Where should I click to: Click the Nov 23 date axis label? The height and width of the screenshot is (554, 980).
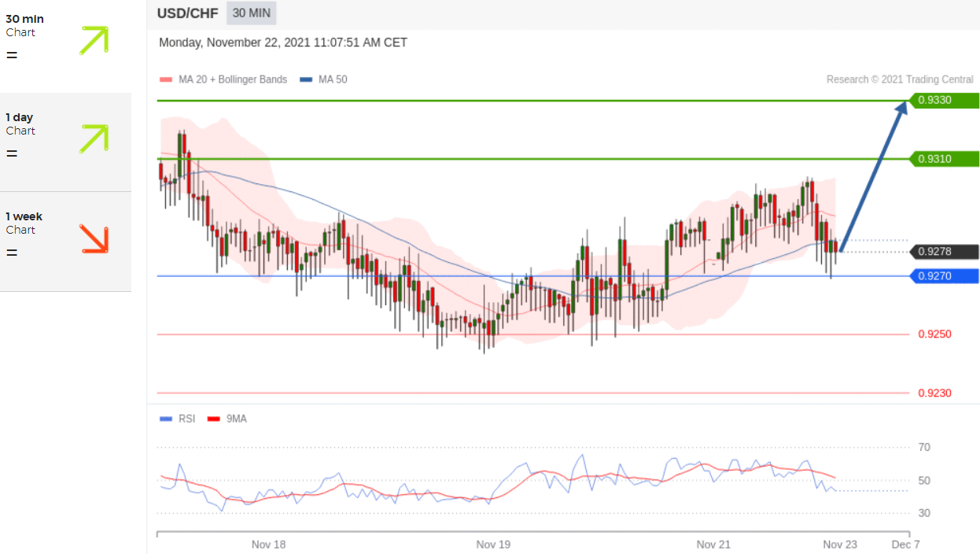pos(840,545)
